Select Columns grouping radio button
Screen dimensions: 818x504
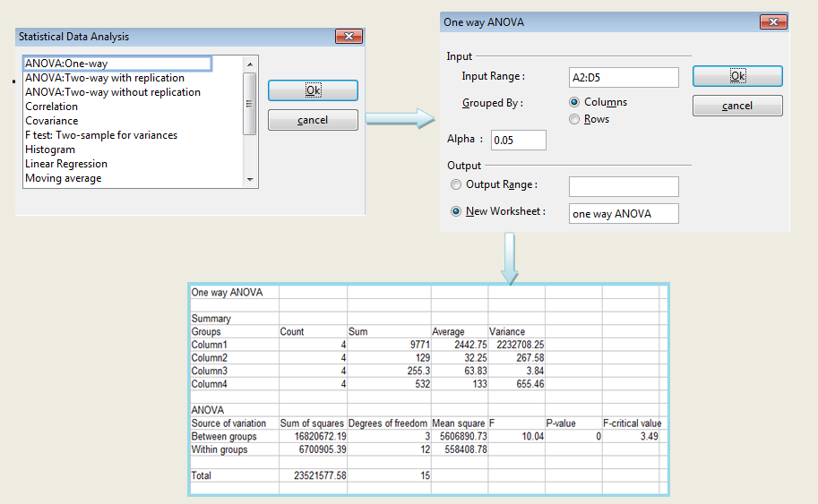tap(575, 102)
